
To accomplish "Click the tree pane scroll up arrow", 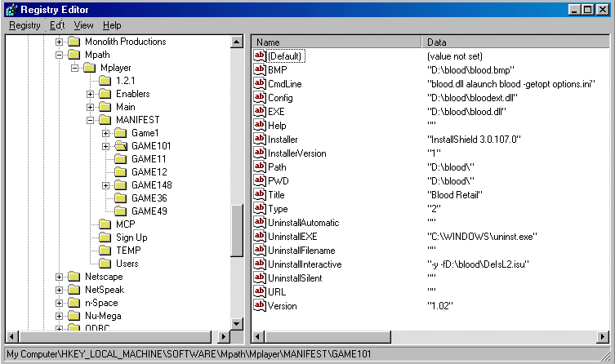I will point(237,42).
